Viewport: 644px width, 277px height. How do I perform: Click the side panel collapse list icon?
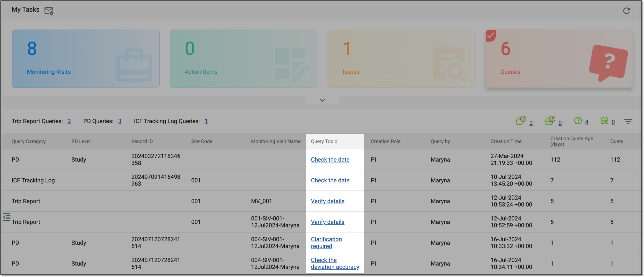click(7, 217)
